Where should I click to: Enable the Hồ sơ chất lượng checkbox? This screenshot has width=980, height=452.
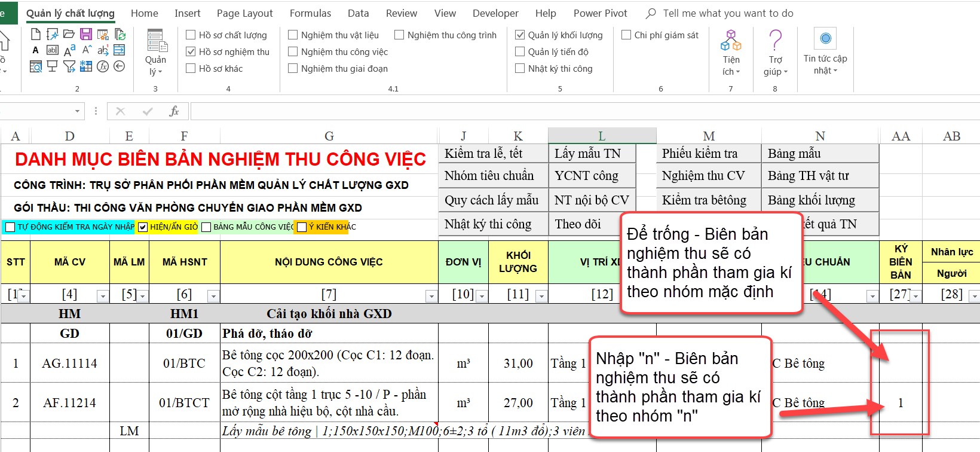[191, 35]
